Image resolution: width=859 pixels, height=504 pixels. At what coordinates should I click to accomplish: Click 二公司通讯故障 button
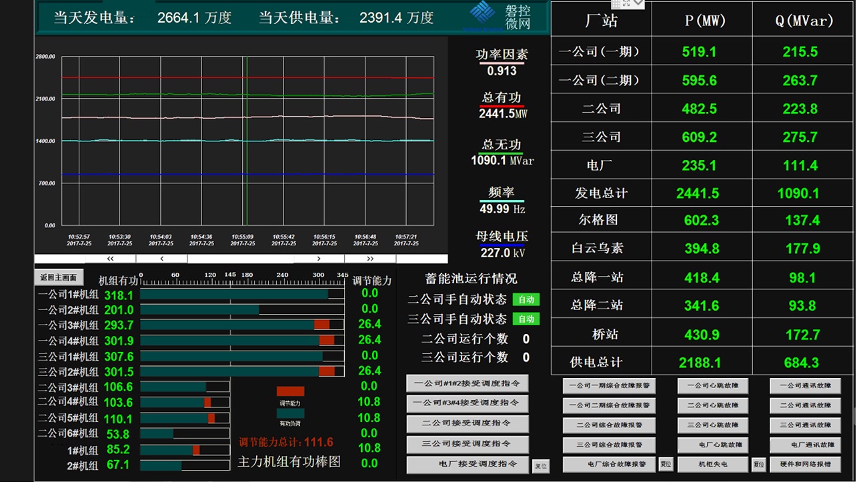pyautogui.click(x=805, y=405)
